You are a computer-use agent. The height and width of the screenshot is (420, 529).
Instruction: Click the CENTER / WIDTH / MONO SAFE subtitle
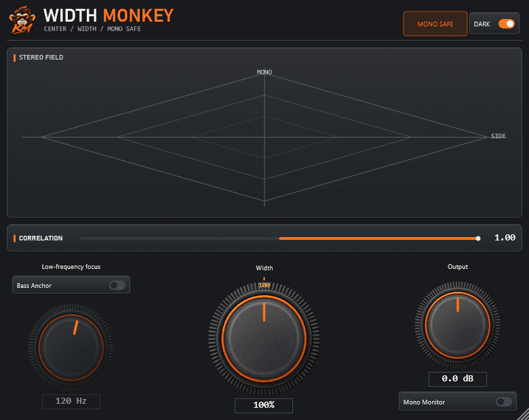click(x=92, y=29)
